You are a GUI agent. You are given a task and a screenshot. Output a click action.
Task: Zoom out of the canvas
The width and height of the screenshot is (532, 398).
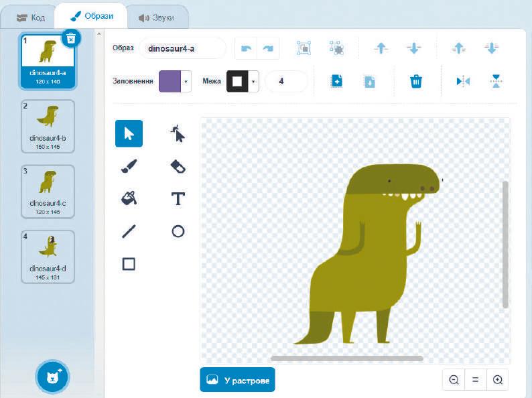click(x=454, y=380)
